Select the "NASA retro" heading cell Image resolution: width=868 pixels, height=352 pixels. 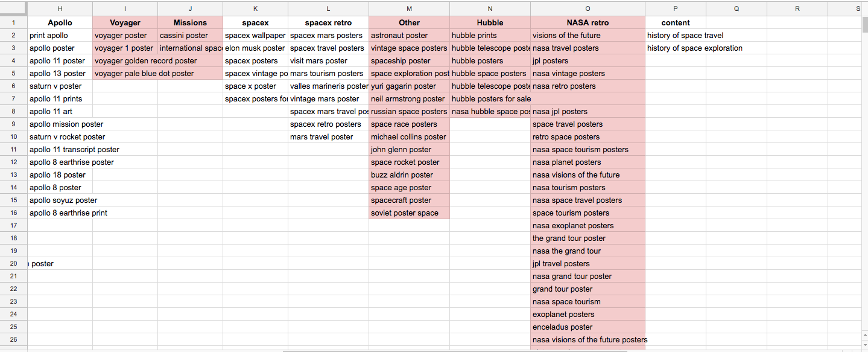[588, 23]
